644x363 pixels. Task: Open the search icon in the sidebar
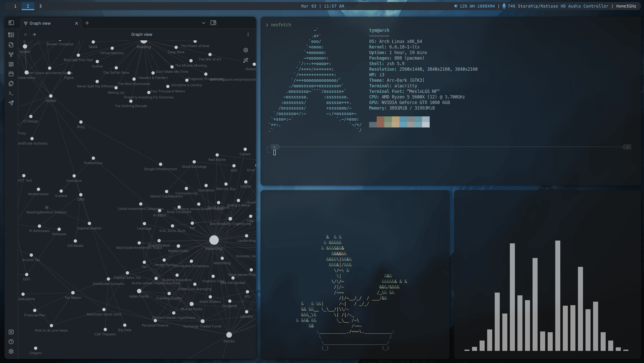(x=11, y=45)
